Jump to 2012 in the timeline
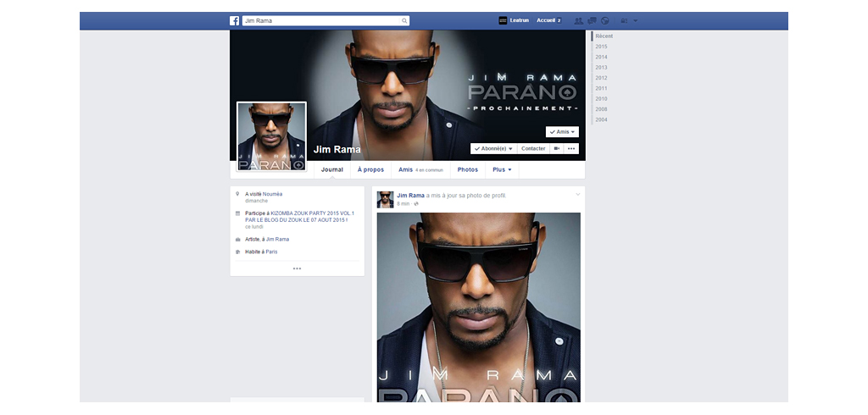This screenshot has height=415, width=868. (x=601, y=78)
